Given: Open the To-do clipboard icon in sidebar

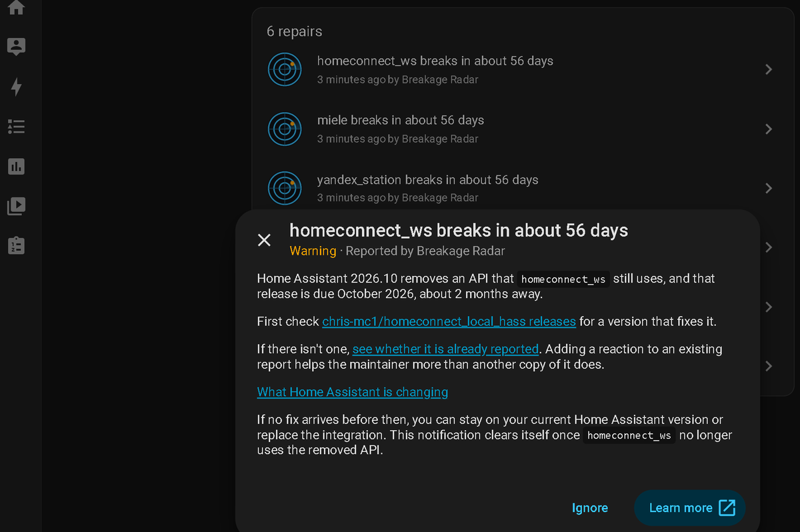Looking at the screenshot, I should [16, 245].
